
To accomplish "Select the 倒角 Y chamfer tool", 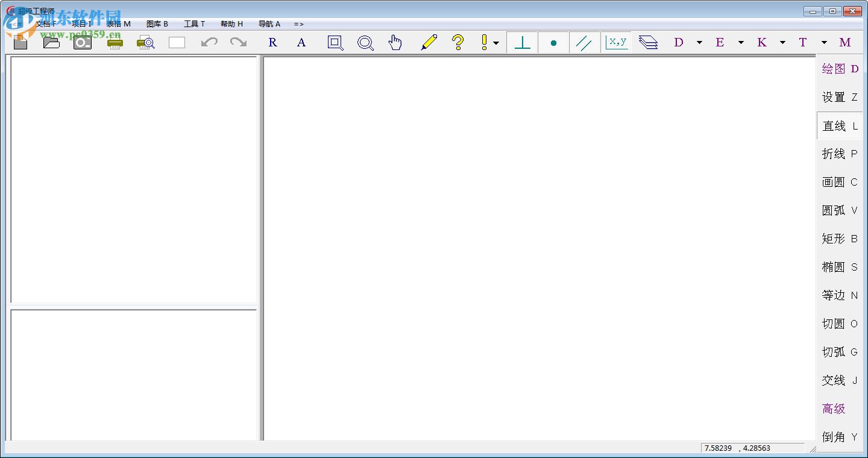I will (x=840, y=437).
